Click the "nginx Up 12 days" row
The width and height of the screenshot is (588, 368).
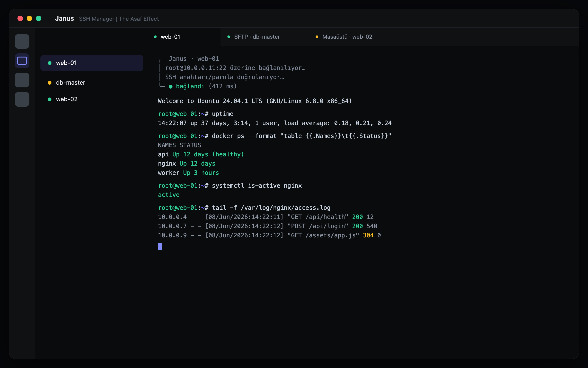pyautogui.click(x=187, y=164)
